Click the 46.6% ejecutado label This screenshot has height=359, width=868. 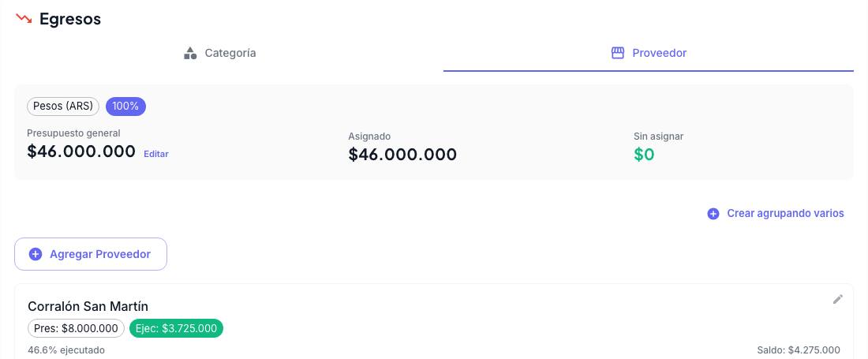(65, 350)
